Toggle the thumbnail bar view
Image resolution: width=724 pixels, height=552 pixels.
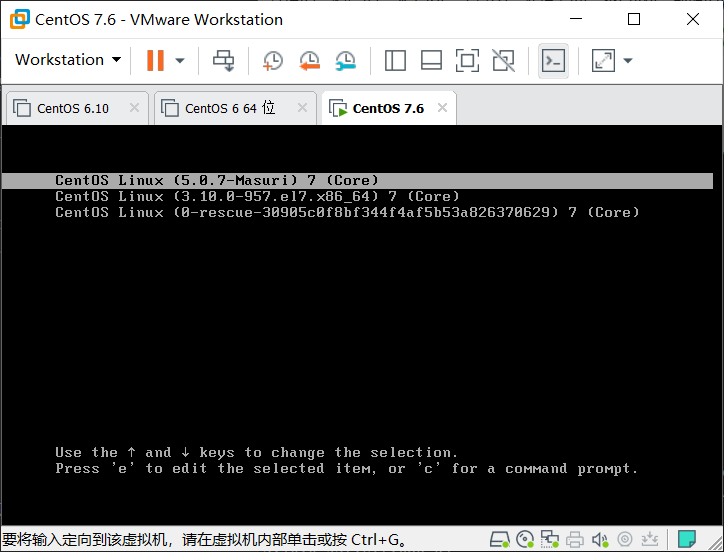point(431,61)
